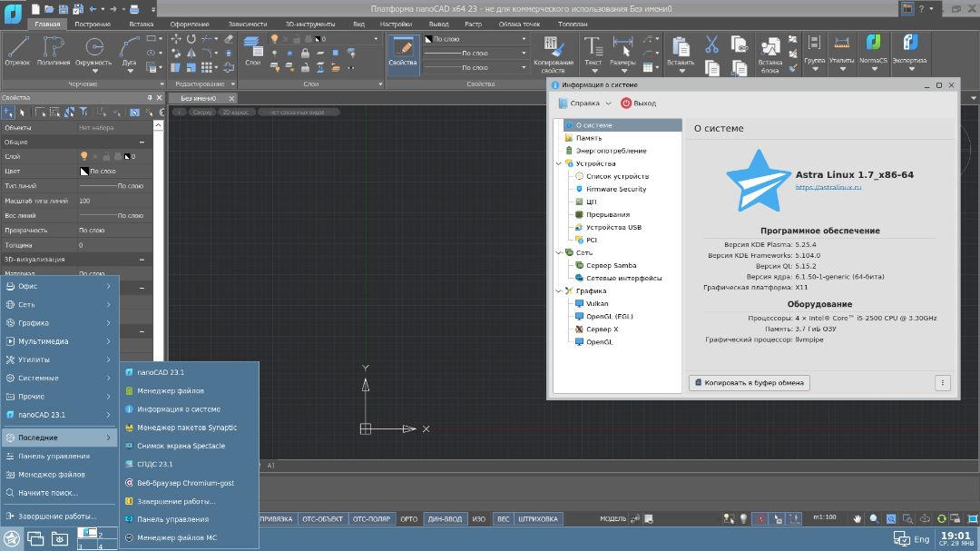The width and height of the screenshot is (980, 551).
Task: Switch to the Вставка ribbon tab
Action: (x=141, y=25)
